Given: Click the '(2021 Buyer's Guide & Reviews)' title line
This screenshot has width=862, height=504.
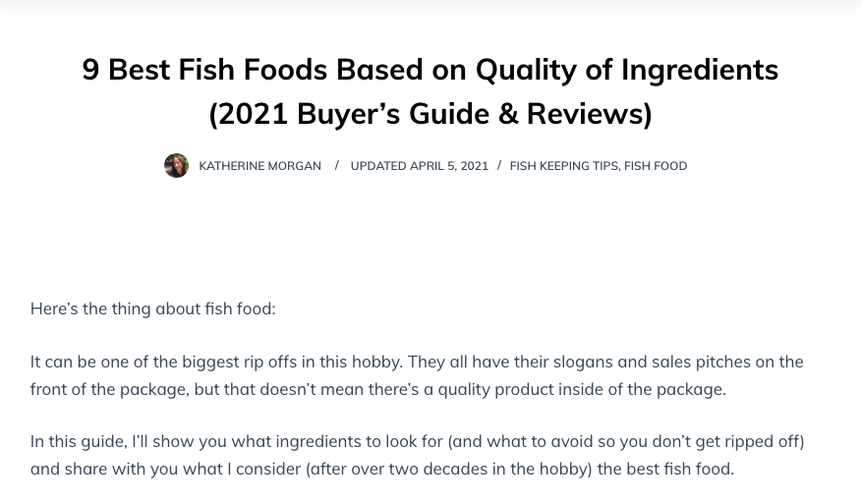Looking at the screenshot, I should (431, 114).
